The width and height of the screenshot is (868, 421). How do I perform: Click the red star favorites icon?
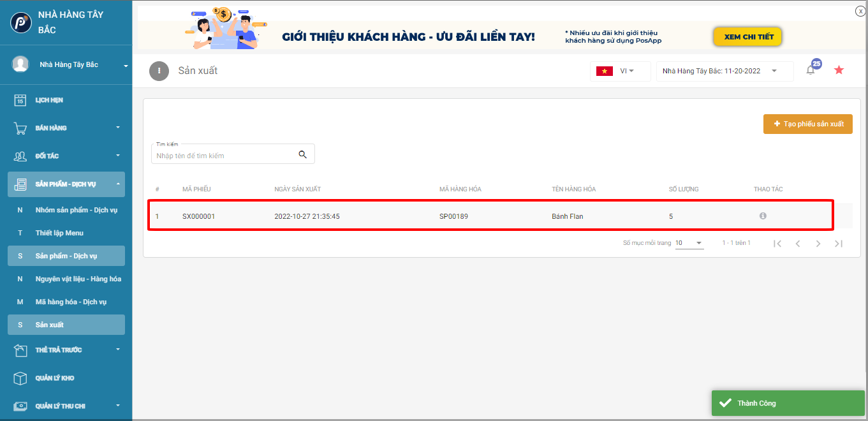pyautogui.click(x=839, y=70)
